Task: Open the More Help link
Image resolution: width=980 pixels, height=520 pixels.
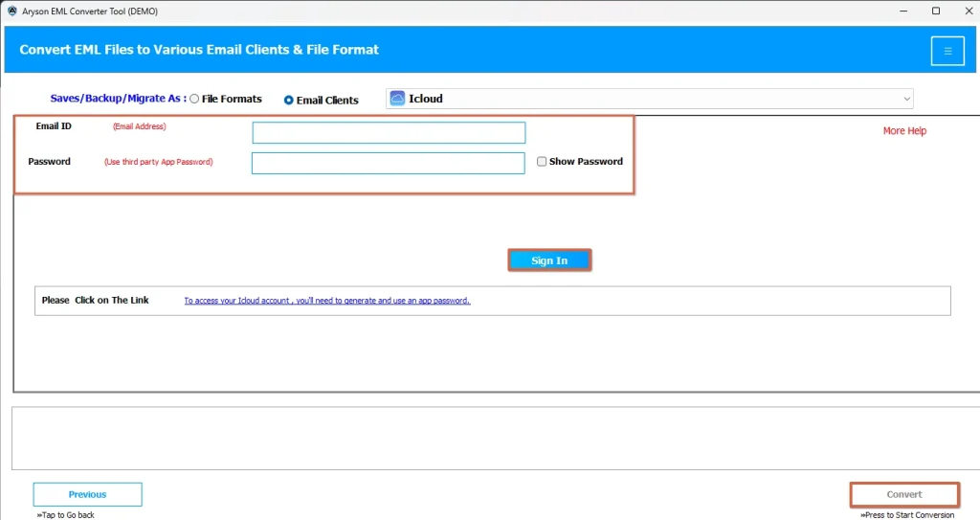Action: click(x=904, y=131)
